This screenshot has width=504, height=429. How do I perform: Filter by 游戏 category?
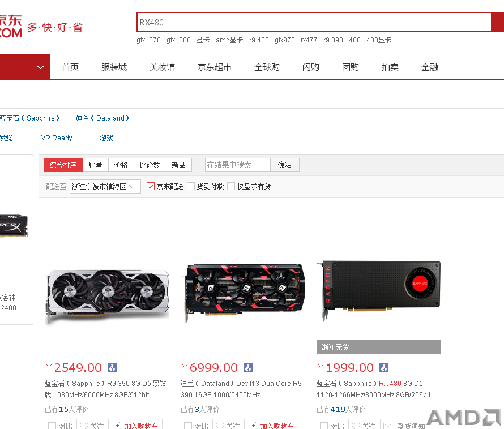click(x=106, y=138)
